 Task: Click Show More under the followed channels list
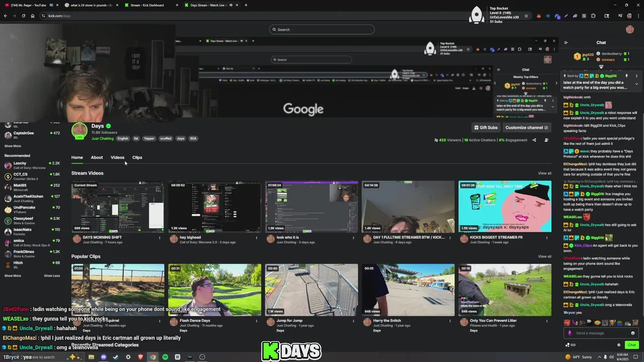pyautogui.click(x=13, y=146)
